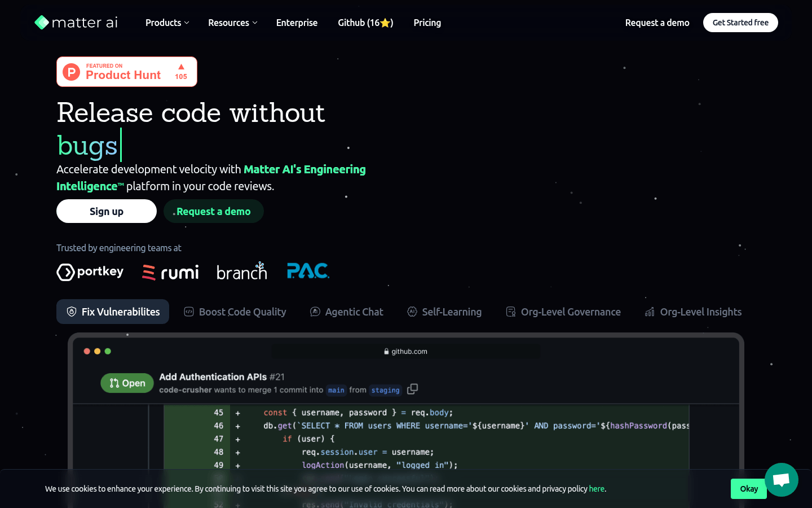Click Okay to accept cookies
812x508 pixels.
click(749, 489)
